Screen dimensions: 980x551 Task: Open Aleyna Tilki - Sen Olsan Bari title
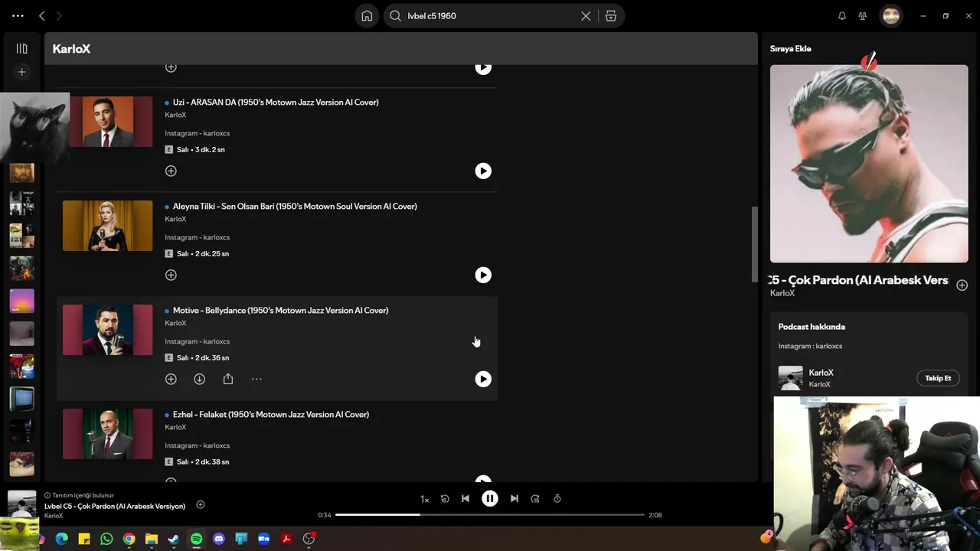coord(295,206)
